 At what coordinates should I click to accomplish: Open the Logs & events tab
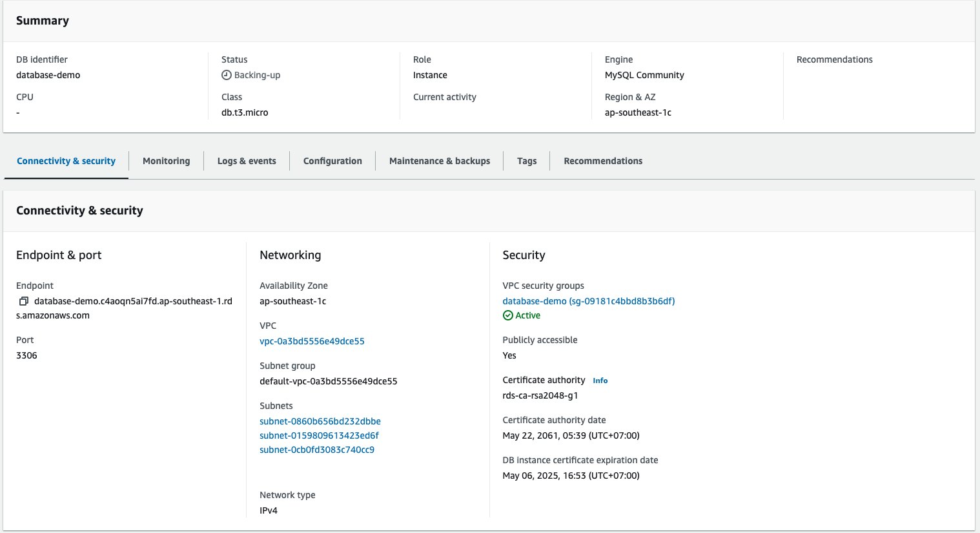pyautogui.click(x=247, y=161)
